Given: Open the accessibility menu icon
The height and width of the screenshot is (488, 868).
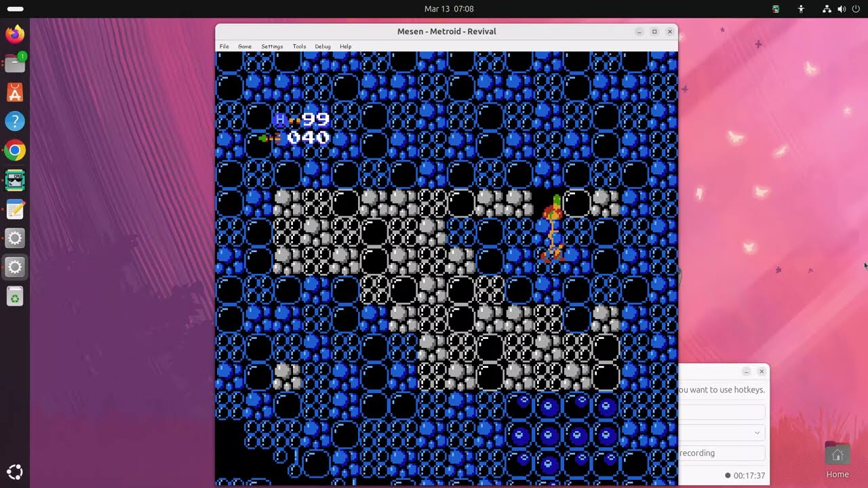Looking at the screenshot, I should (801, 9).
